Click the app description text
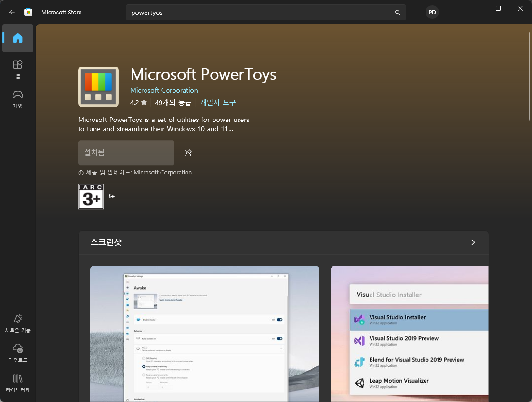 click(163, 124)
